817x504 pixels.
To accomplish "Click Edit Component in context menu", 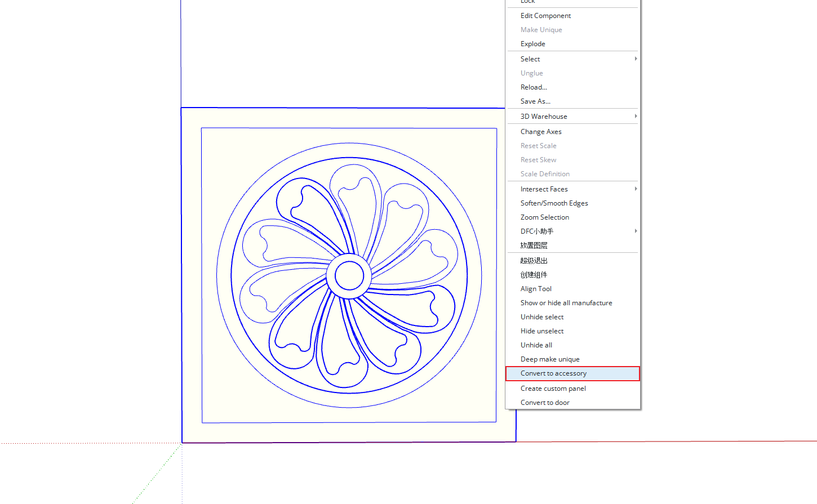I will pos(545,16).
